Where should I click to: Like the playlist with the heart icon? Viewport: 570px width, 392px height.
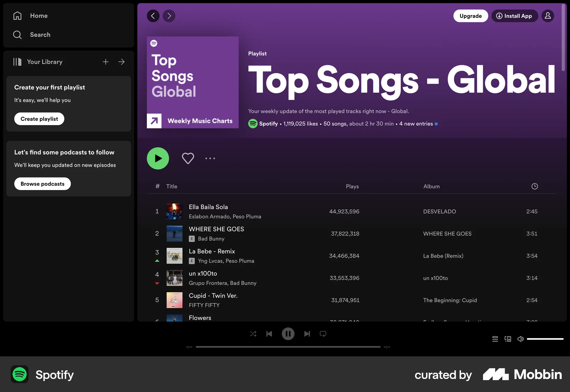(x=188, y=158)
